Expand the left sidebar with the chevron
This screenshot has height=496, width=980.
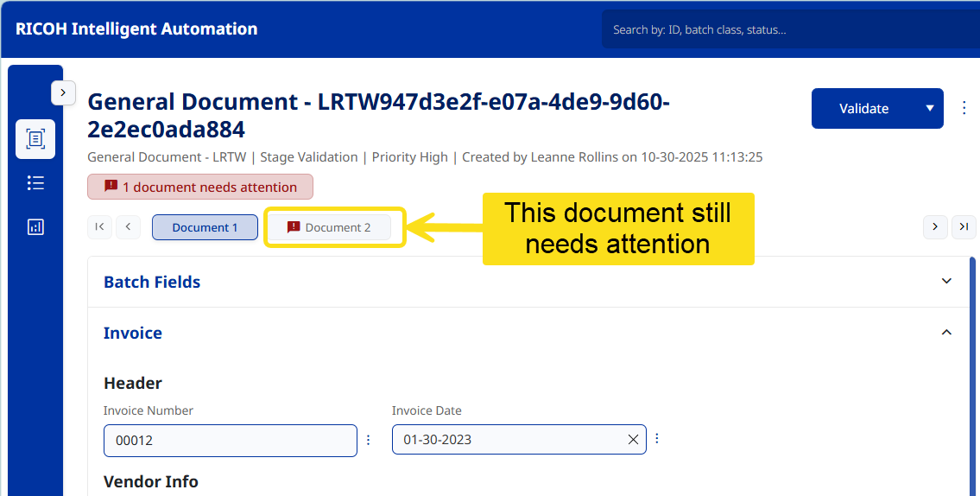(x=64, y=92)
